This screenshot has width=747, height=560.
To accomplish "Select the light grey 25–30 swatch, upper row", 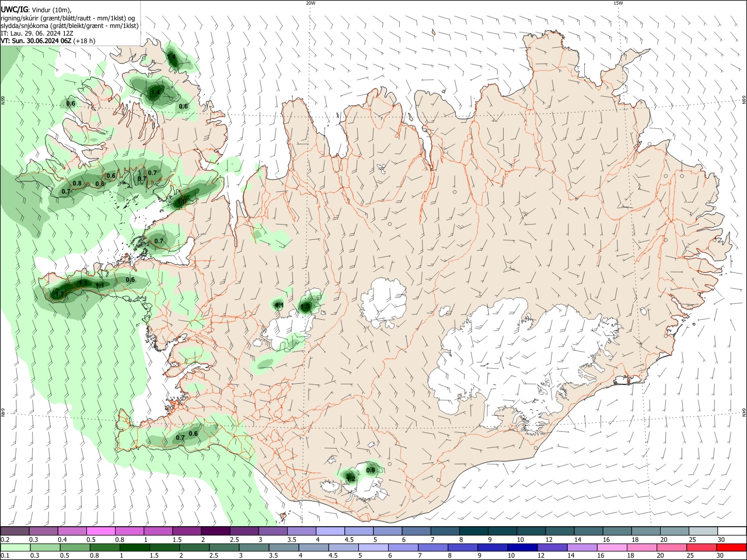I will coord(703,531).
